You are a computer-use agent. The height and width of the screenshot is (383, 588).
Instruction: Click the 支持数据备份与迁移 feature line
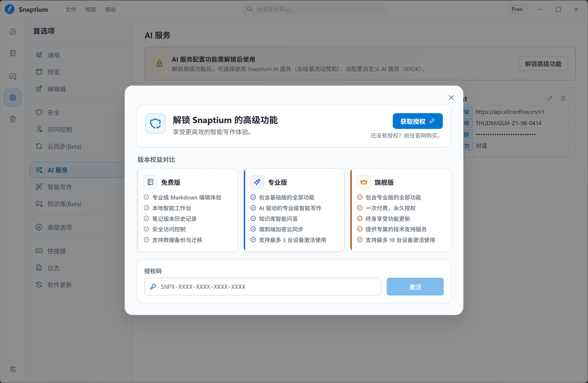177,240
